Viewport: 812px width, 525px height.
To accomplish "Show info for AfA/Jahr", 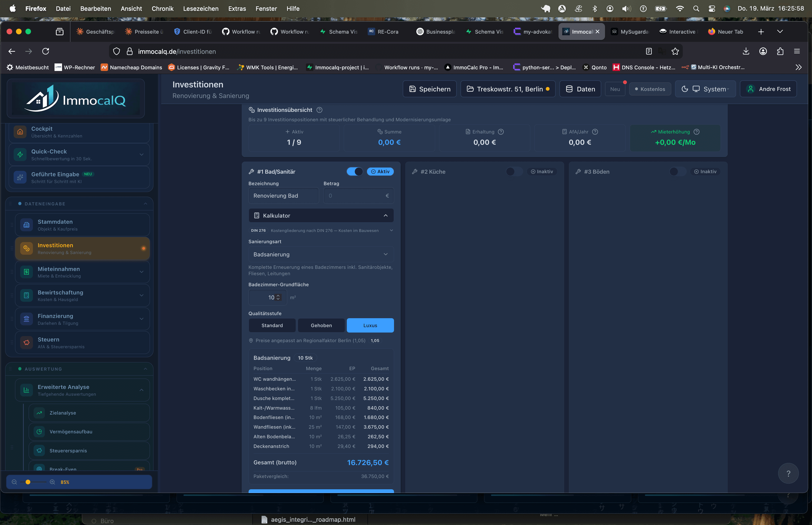I will (595, 132).
